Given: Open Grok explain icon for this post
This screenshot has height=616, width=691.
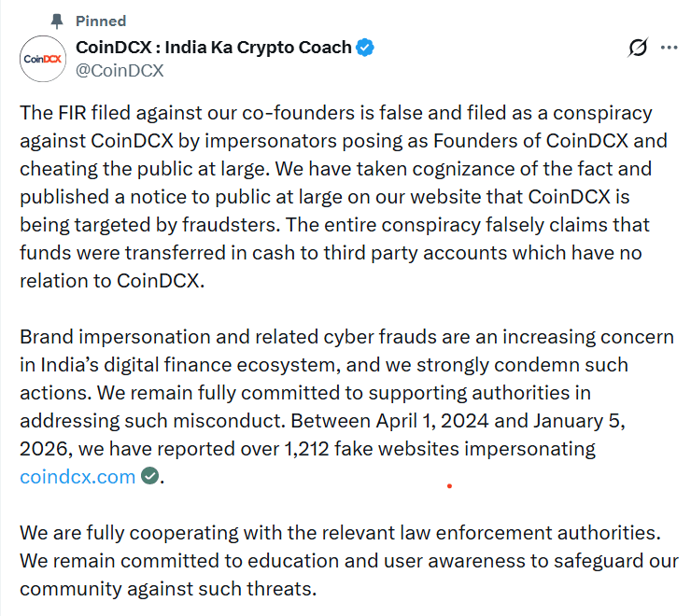Looking at the screenshot, I should click(638, 48).
